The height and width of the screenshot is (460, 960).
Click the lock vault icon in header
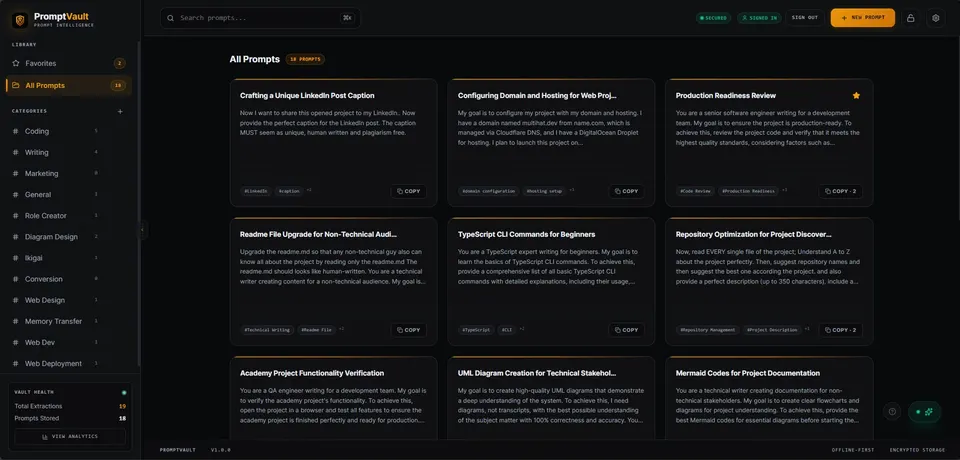pos(910,18)
